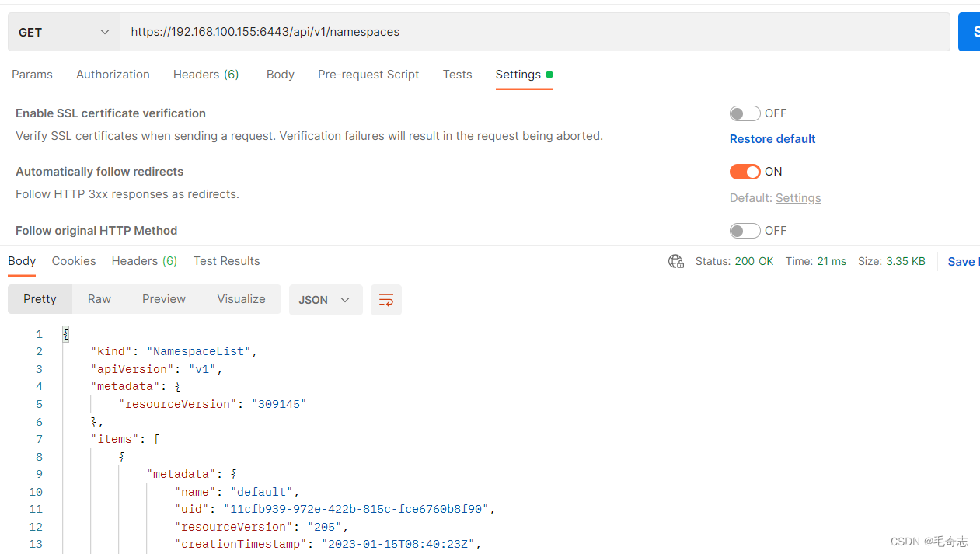
Task: Select the response Body tab
Action: pyautogui.click(x=22, y=261)
